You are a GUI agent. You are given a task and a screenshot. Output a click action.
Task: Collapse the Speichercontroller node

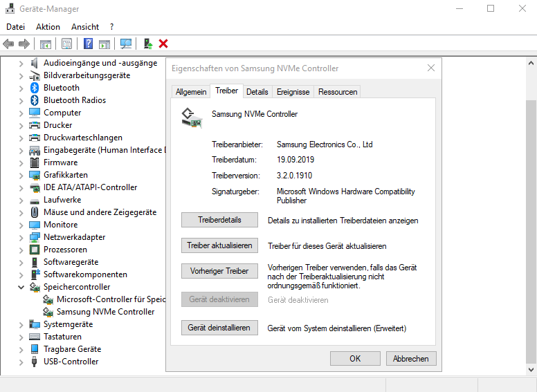(21, 287)
